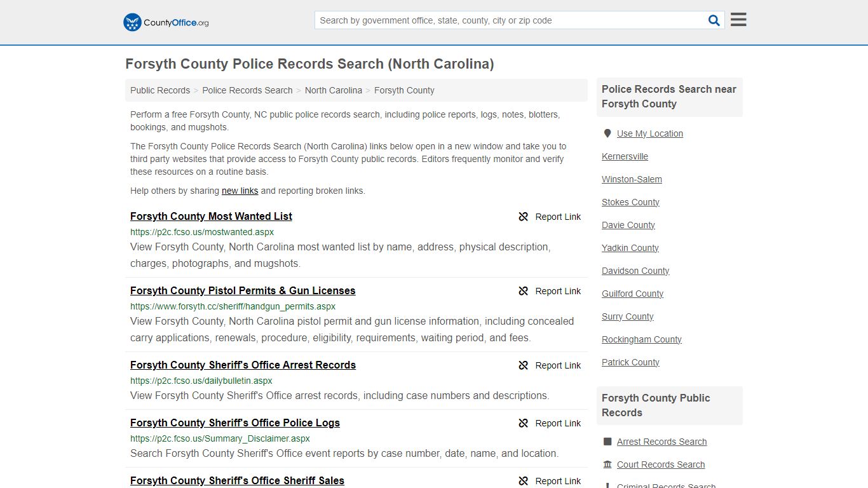This screenshot has width=868, height=488.
Task: Report Link for Police Logs entry
Action: tap(558, 423)
